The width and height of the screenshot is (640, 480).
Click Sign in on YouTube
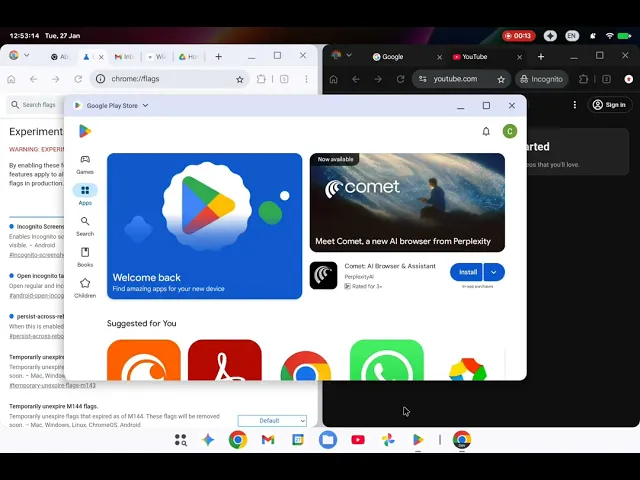click(x=609, y=105)
